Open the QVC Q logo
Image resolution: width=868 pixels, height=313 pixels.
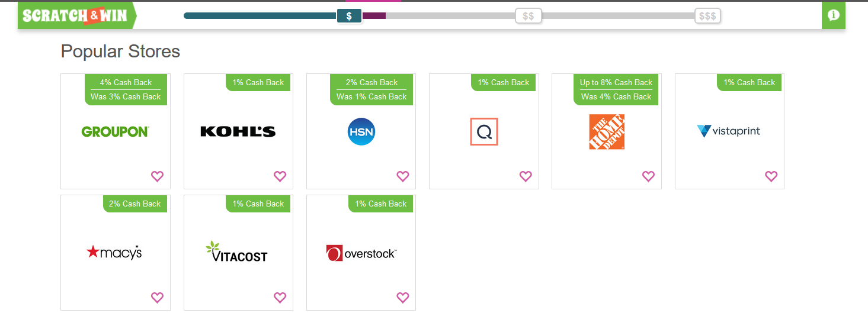[x=484, y=131]
